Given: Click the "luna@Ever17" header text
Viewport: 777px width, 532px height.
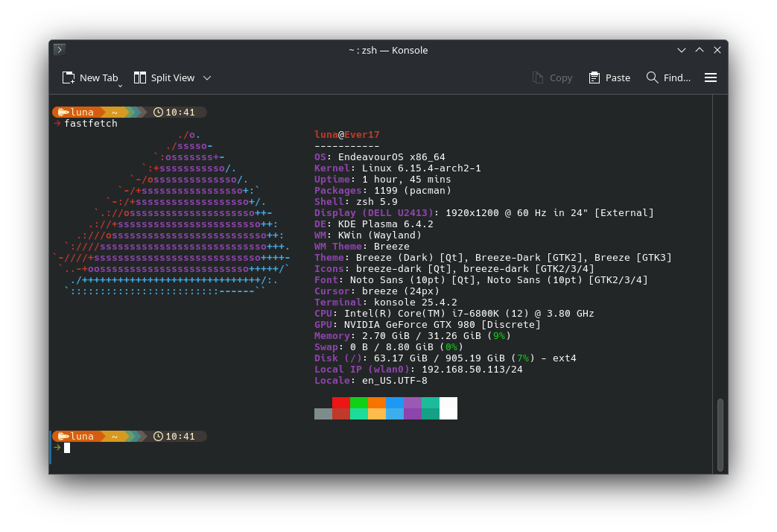Looking at the screenshot, I should (347, 134).
